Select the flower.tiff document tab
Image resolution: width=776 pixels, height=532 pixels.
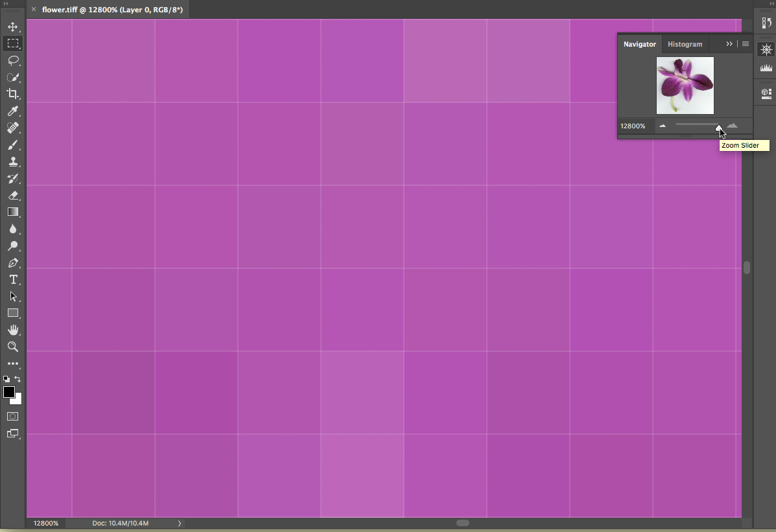click(112, 10)
